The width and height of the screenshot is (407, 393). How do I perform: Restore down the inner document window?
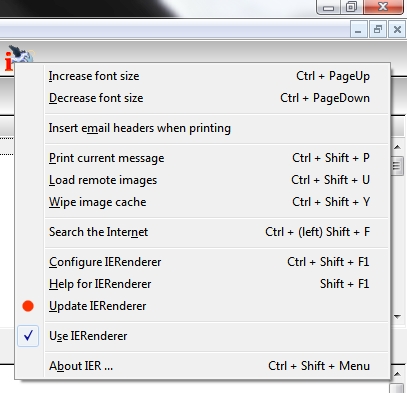point(378,30)
